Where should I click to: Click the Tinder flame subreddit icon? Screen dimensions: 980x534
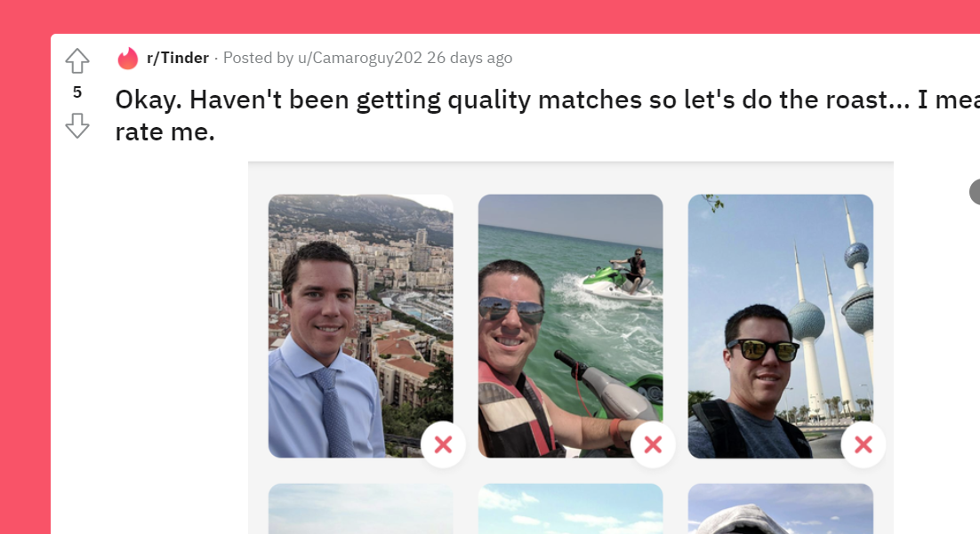[x=127, y=58]
